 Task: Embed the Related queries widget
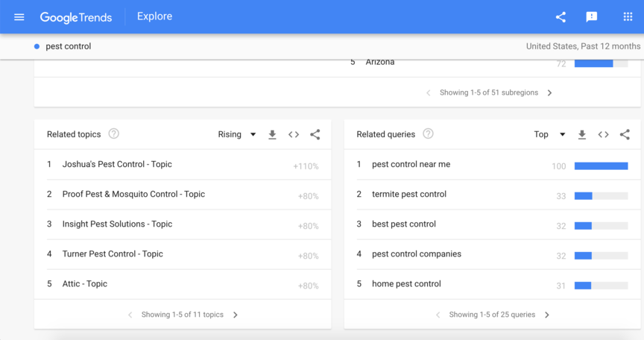[x=603, y=135]
